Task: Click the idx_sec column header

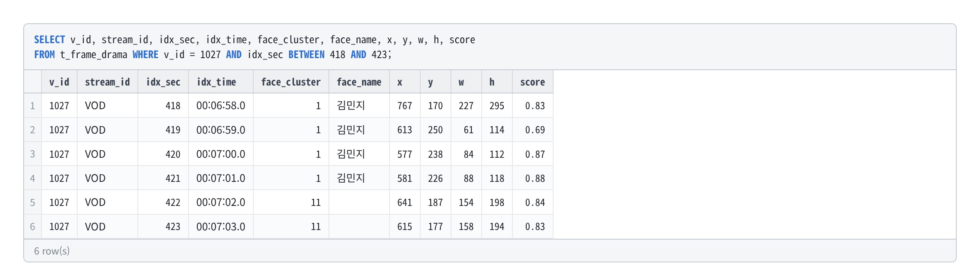Action: coord(163,82)
